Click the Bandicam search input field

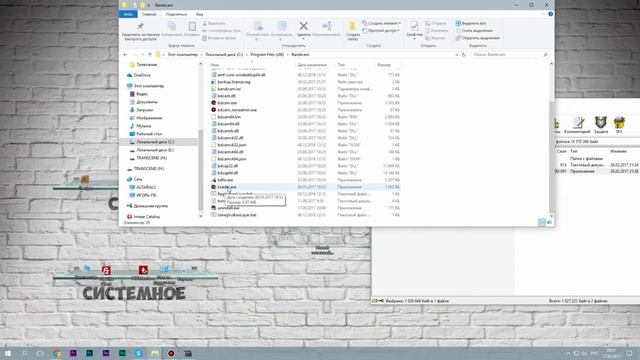click(509, 54)
